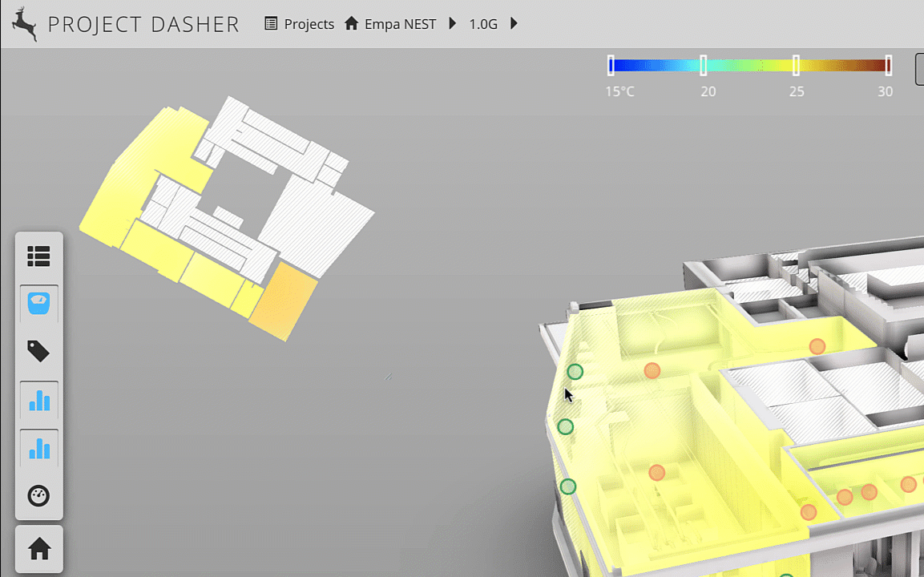Toggle the blue scale sensor icon
This screenshot has height=577, width=924.
[x=38, y=305]
